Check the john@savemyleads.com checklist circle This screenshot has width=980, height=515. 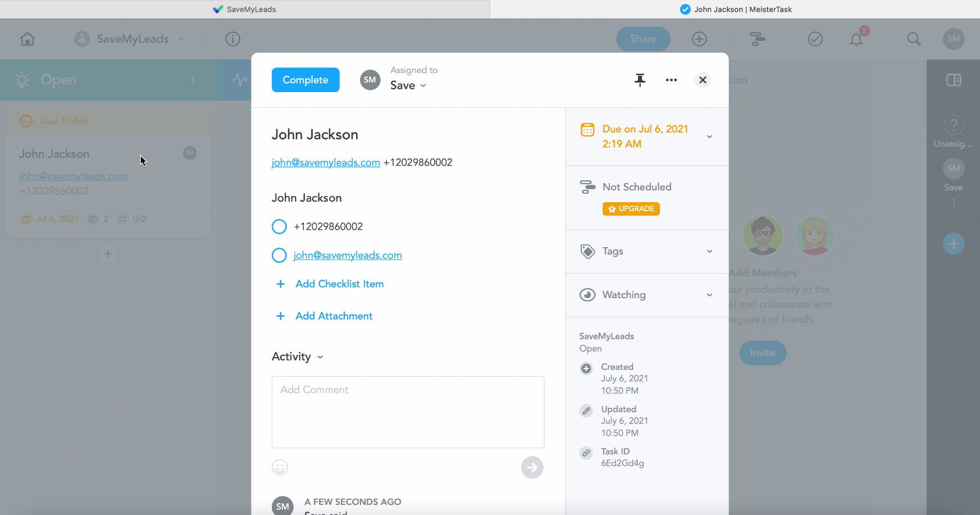[279, 256]
